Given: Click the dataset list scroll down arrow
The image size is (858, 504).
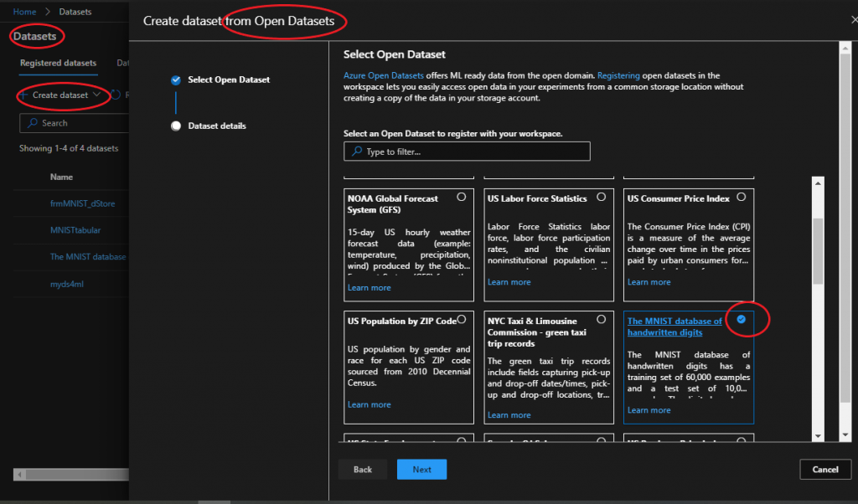Looking at the screenshot, I should (x=818, y=435).
